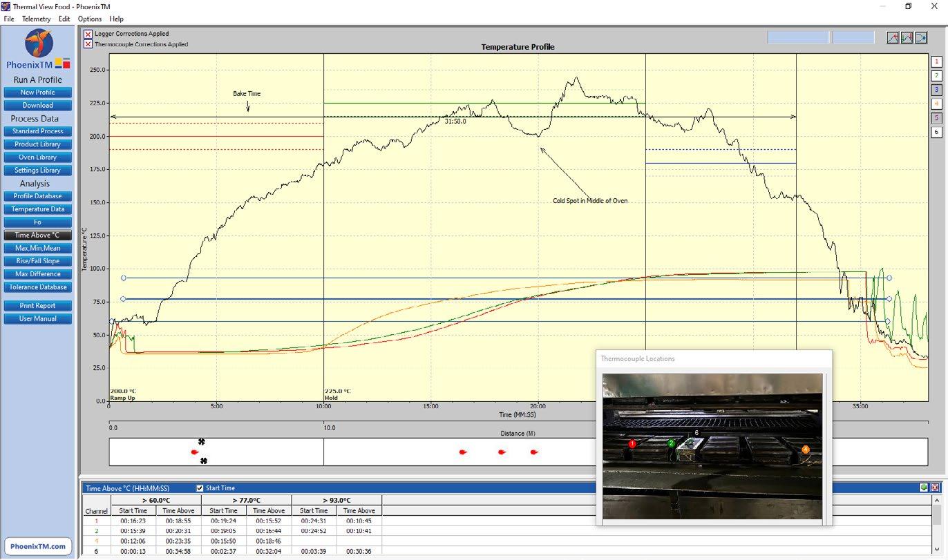Click the green add icon in Time Above panel
This screenshot has height=560, width=948.
[x=924, y=487]
